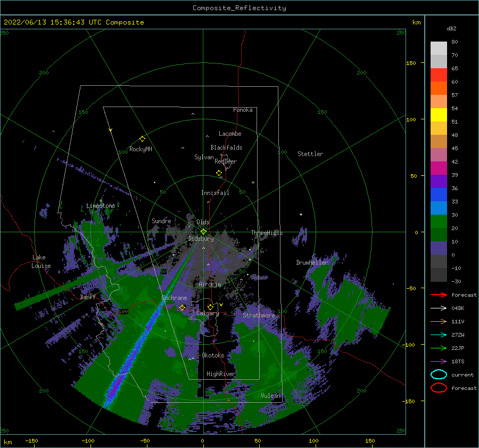Click the Olds label near the radar center
The height and width of the screenshot is (448, 479).
(x=203, y=222)
